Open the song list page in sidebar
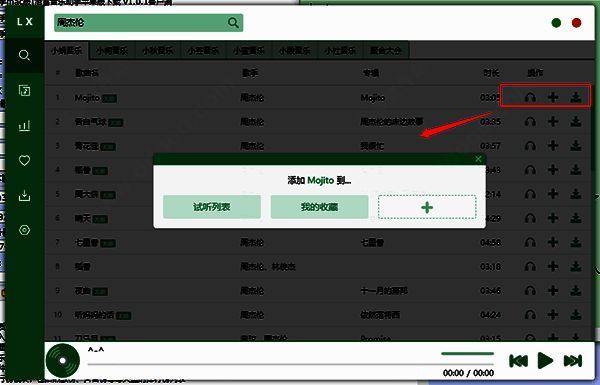This screenshot has width=600, height=385. (x=24, y=91)
